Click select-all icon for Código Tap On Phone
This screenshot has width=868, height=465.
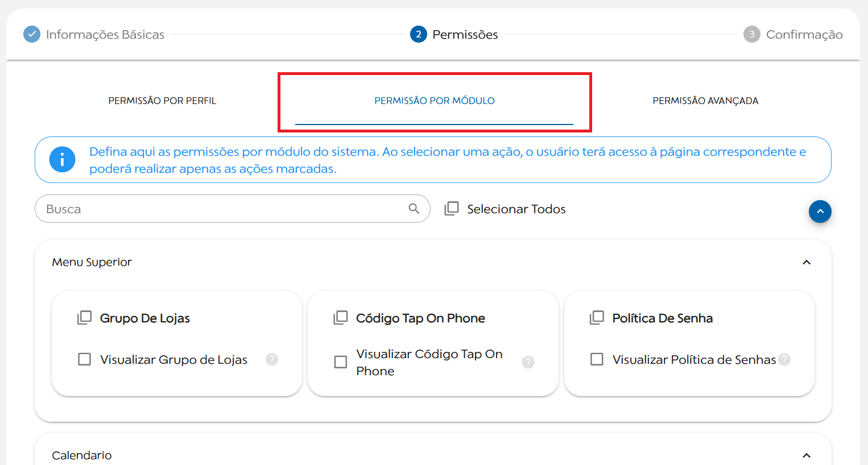pyautogui.click(x=341, y=318)
